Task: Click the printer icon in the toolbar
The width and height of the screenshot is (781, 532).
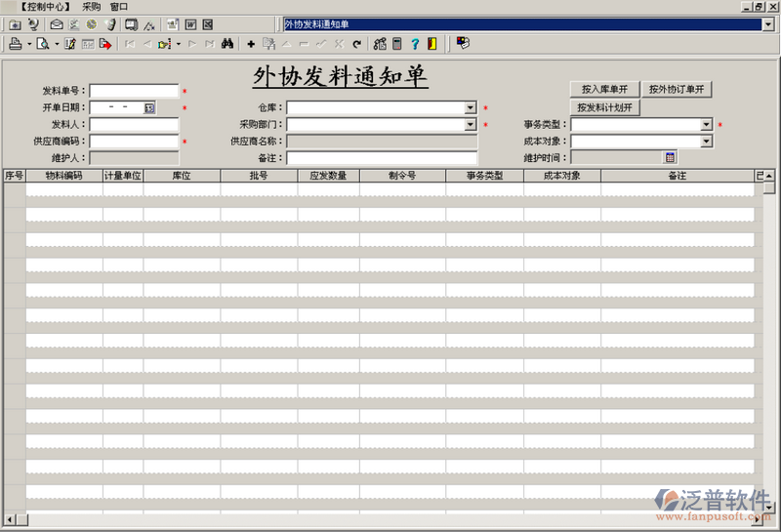Action: coord(15,44)
